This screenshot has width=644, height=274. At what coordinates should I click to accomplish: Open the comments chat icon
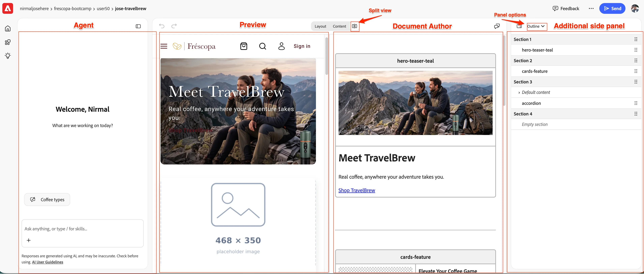tap(497, 26)
